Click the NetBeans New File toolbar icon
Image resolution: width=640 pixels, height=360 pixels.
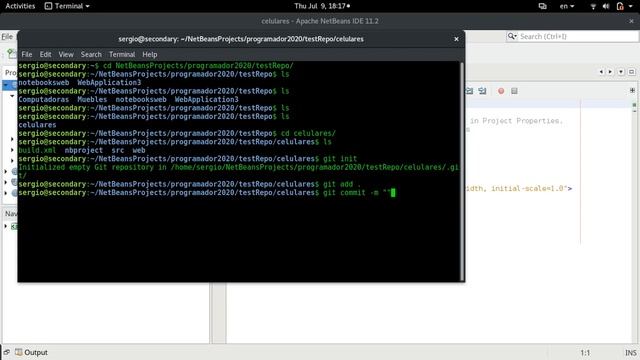pyautogui.click(x=11, y=53)
